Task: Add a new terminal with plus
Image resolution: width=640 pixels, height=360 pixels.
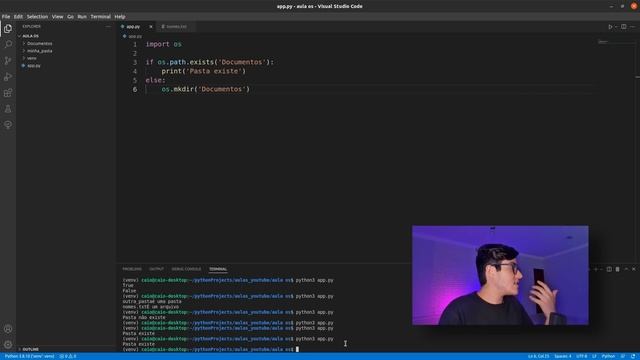Action: click(x=596, y=269)
